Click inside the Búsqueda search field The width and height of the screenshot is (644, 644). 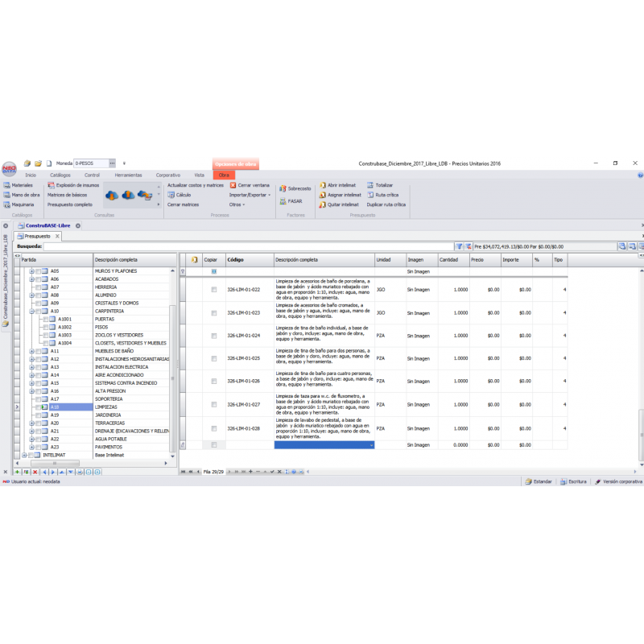point(242,246)
